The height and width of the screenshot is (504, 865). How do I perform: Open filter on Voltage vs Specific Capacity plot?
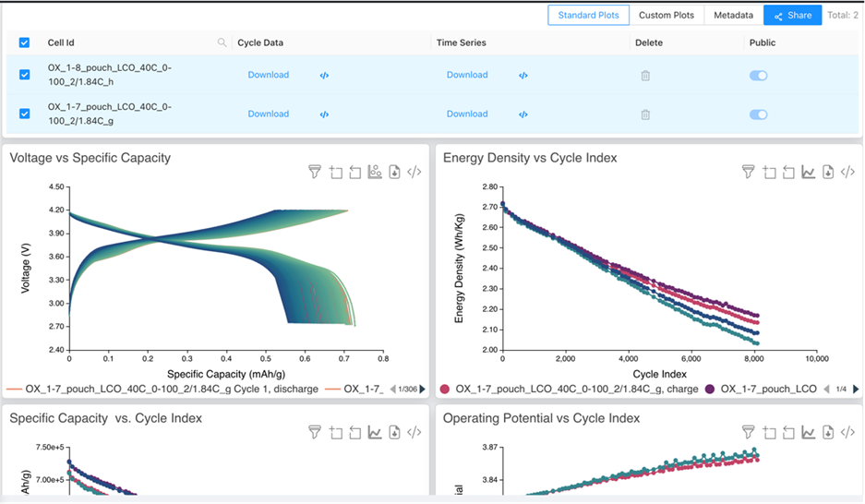tap(315, 172)
